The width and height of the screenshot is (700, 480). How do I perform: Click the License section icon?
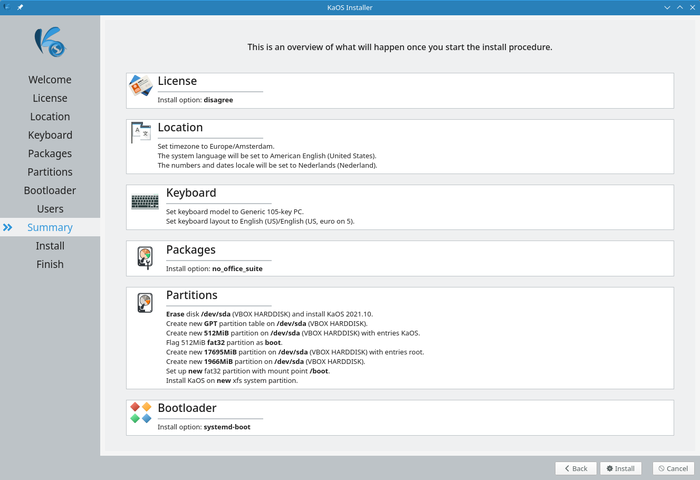pos(141,89)
